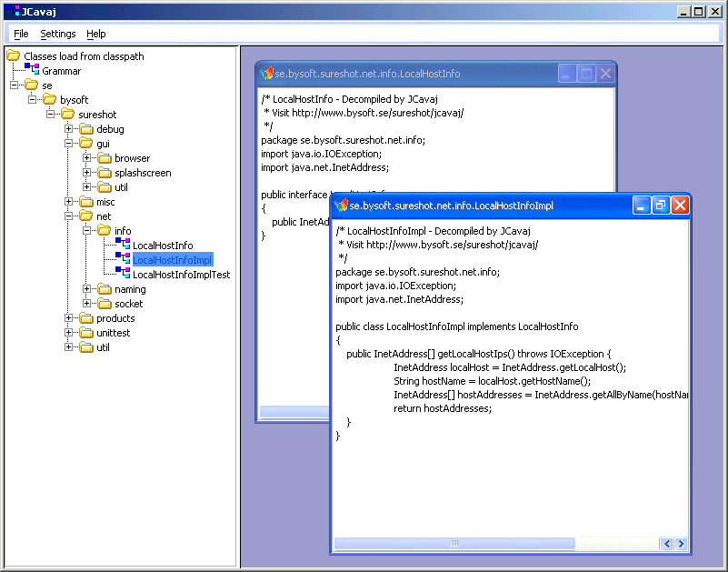
Task: Click the JCavaj application icon in title bar
Action: tap(13, 11)
